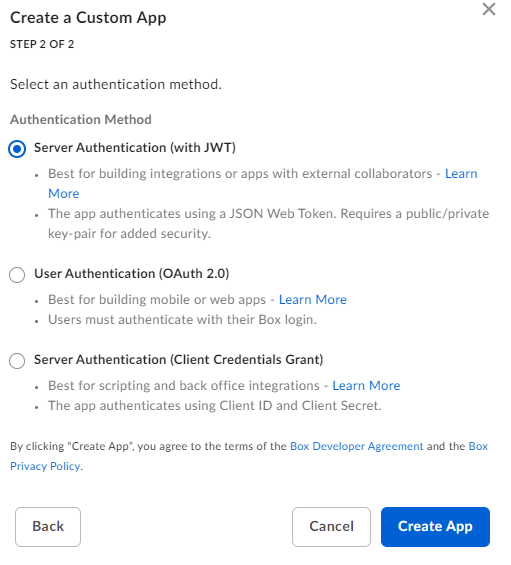Image resolution: width=511 pixels, height=565 pixels.
Task: Click the 'Server Authentication (Client Credentials Grant)' label text
Action: tap(178, 360)
